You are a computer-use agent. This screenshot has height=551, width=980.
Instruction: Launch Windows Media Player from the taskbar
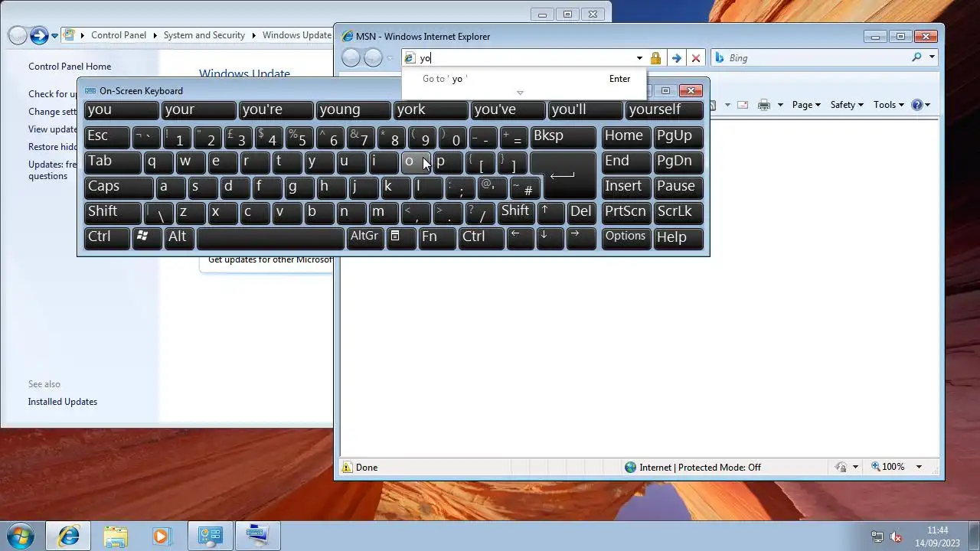(162, 536)
